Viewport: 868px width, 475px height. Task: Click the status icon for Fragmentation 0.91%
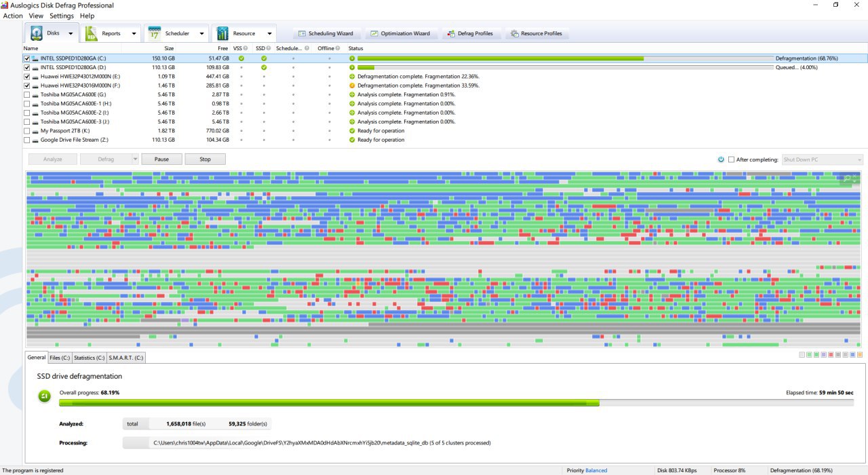(x=352, y=94)
